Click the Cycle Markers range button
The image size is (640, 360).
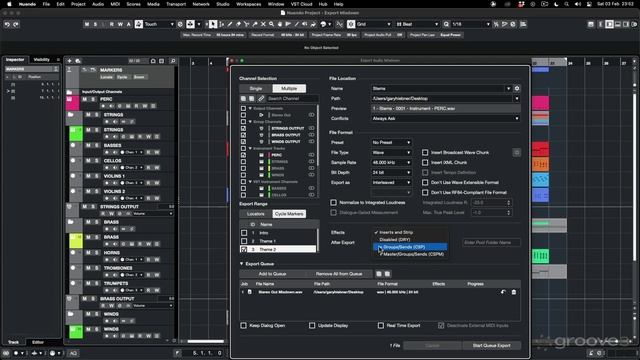click(x=289, y=214)
